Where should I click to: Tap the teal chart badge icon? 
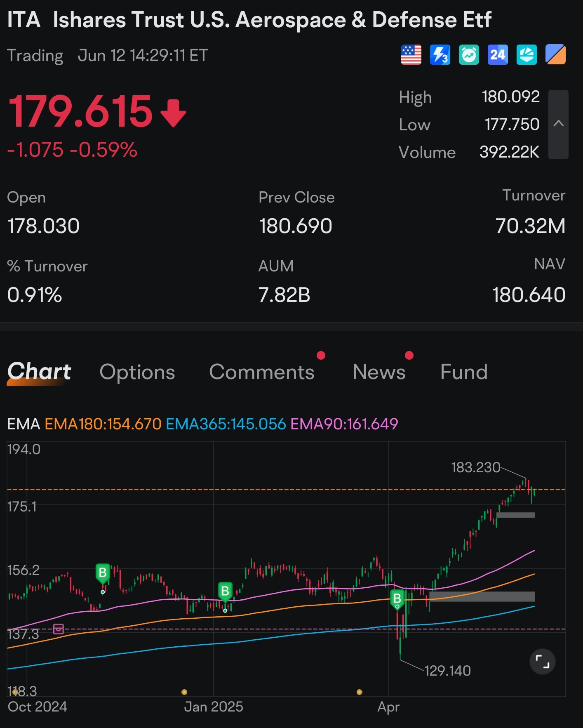[x=527, y=55]
